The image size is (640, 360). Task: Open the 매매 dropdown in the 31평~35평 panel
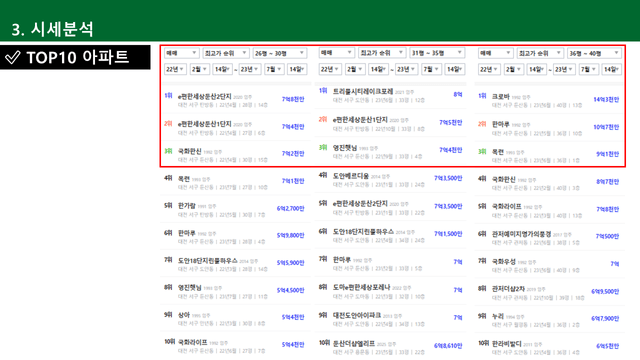[x=336, y=53]
